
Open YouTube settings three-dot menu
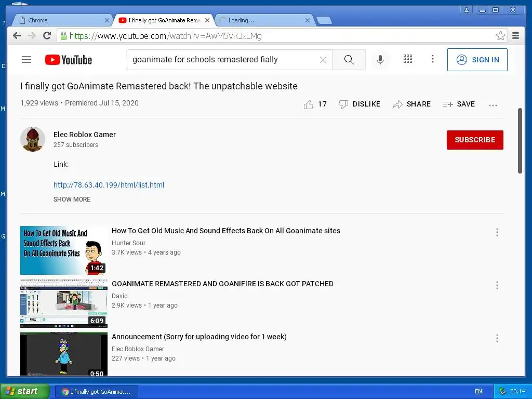(x=433, y=59)
